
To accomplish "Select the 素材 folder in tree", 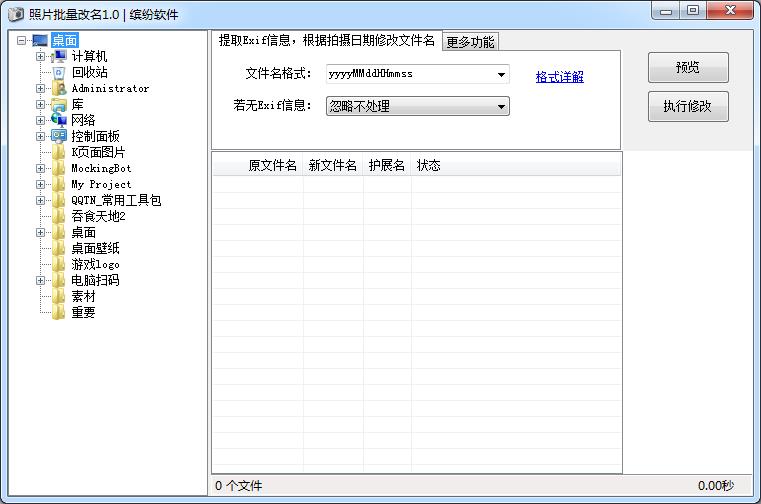I will [x=83, y=297].
